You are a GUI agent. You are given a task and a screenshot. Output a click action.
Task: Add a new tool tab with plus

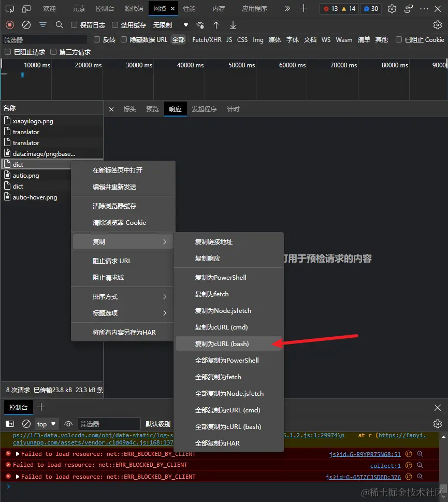click(304, 8)
